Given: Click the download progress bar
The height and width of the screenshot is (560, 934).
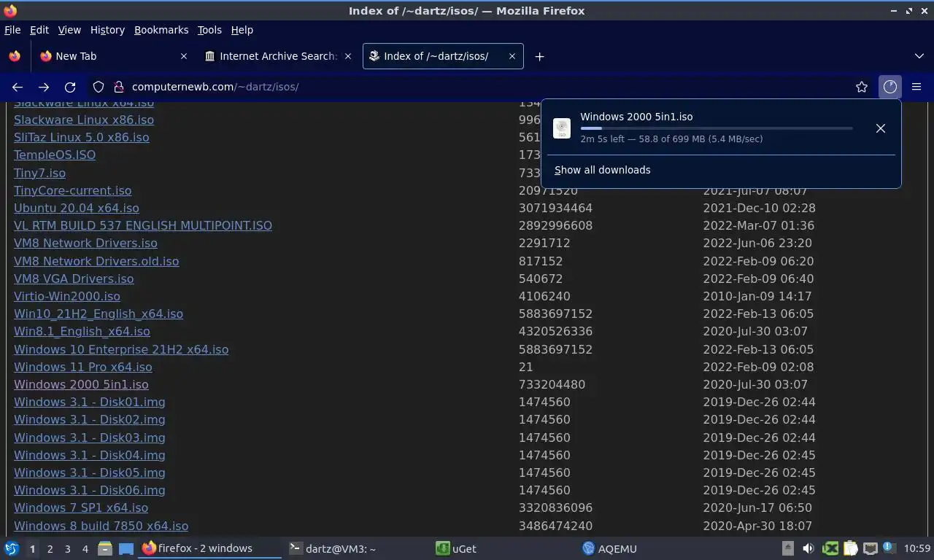Looking at the screenshot, I should coord(717,128).
